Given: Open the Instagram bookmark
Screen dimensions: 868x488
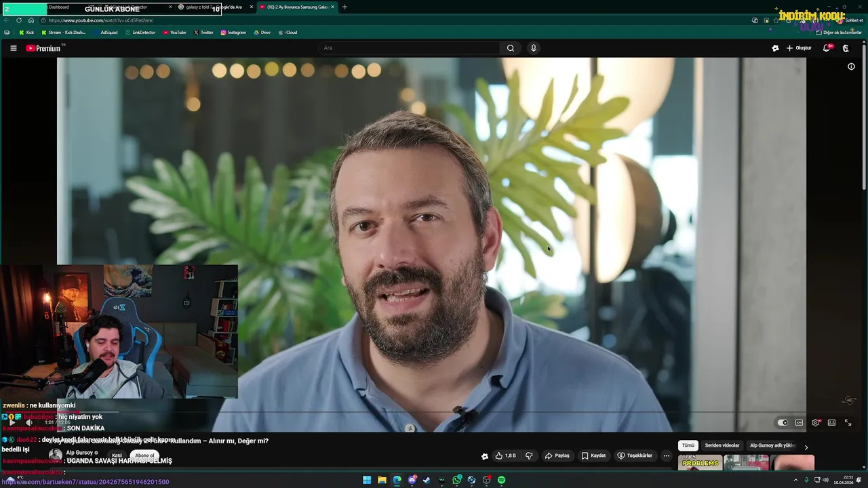Looking at the screenshot, I should pos(233,33).
